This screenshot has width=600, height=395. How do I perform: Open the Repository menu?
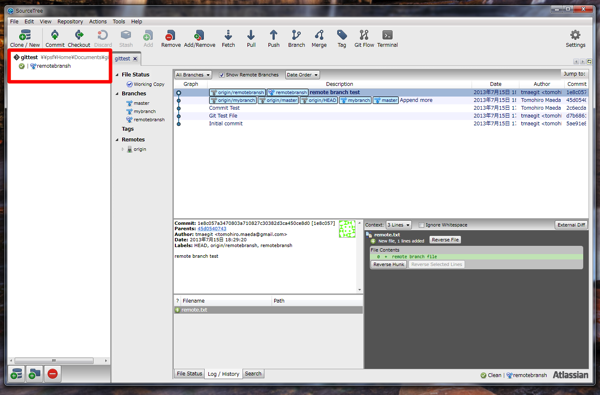coord(70,21)
